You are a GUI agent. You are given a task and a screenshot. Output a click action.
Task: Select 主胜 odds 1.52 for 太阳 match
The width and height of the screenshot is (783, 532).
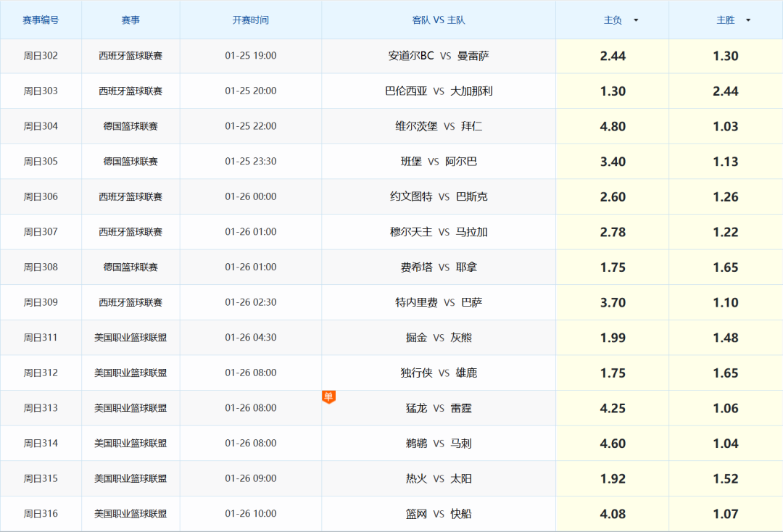click(x=726, y=478)
